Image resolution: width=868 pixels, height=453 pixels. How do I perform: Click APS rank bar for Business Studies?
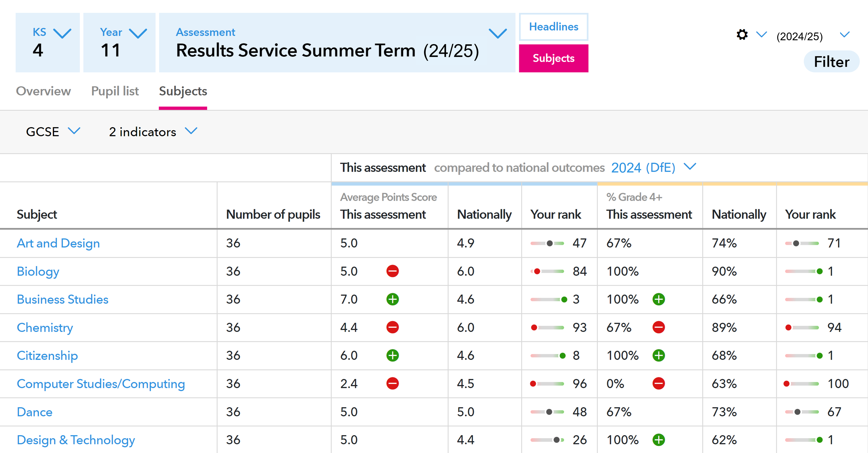click(549, 299)
